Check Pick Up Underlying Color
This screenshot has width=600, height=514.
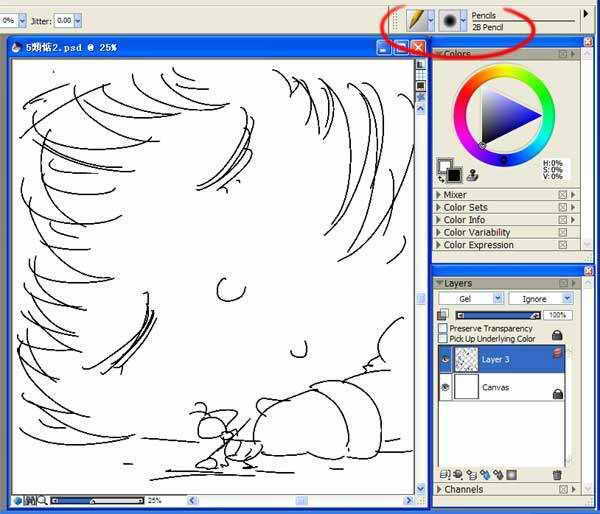(x=443, y=339)
